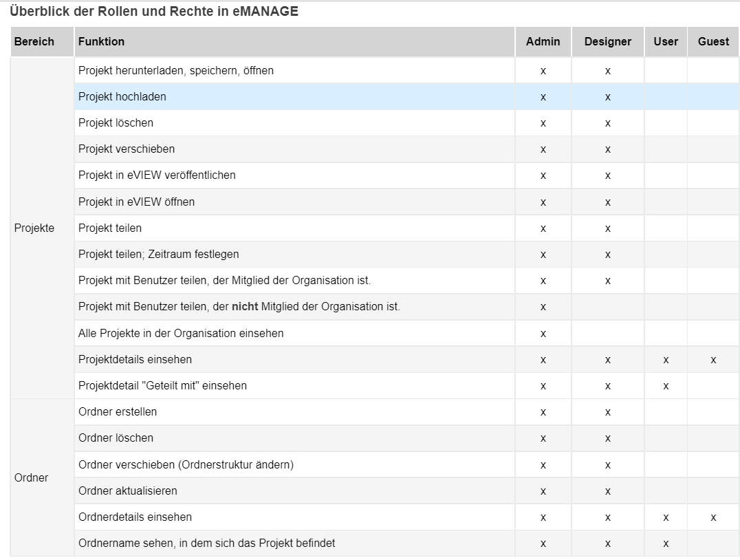Screen dimensions: 740x560
Task: Click the Guest column header
Action: [x=714, y=41]
